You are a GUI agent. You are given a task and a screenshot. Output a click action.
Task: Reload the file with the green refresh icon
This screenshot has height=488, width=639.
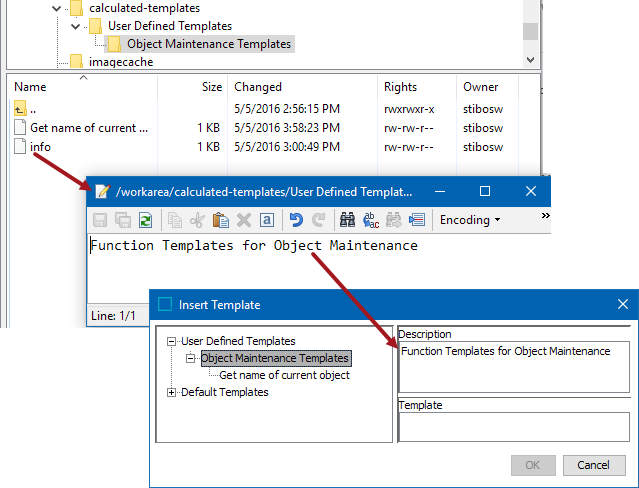coord(145,220)
